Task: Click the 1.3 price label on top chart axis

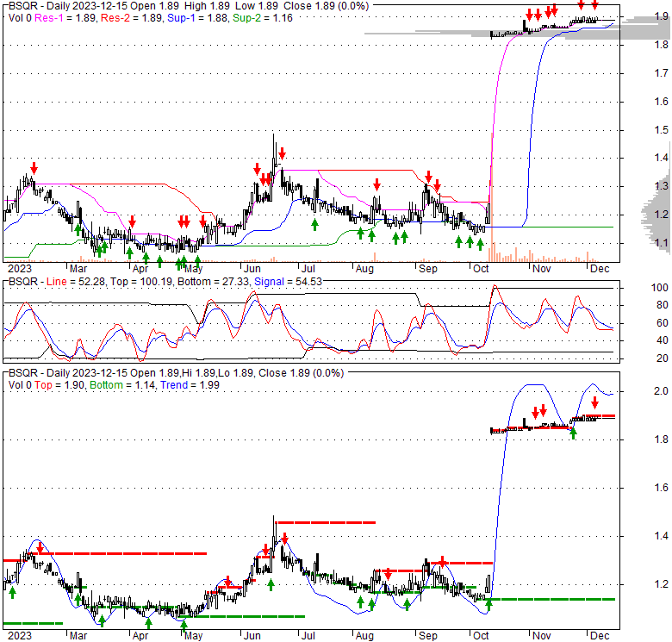Action: (662, 186)
